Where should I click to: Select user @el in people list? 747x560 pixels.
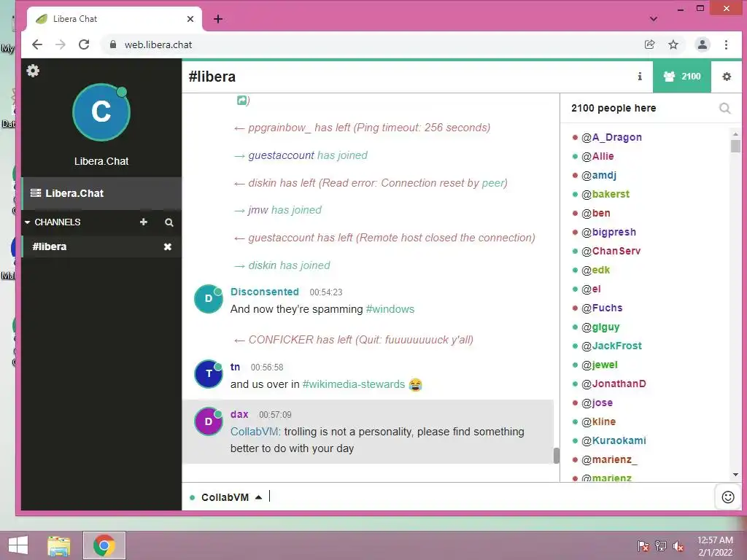[x=591, y=289]
